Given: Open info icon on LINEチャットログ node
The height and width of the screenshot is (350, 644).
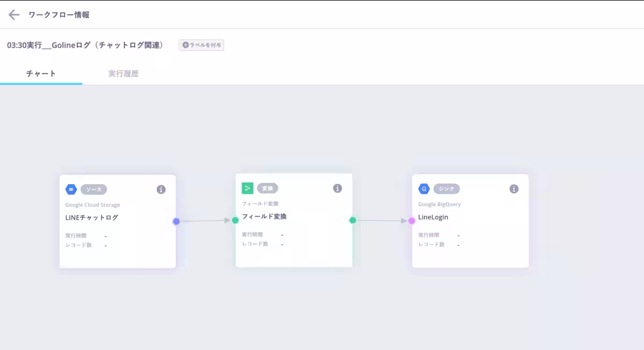Looking at the screenshot, I should coord(161,189).
